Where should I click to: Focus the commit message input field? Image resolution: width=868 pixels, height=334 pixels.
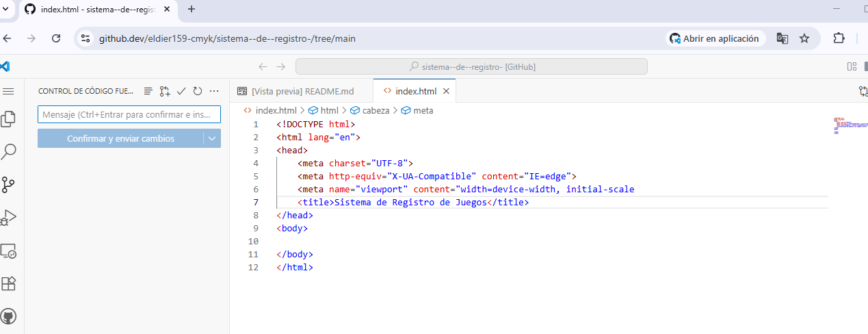point(129,114)
